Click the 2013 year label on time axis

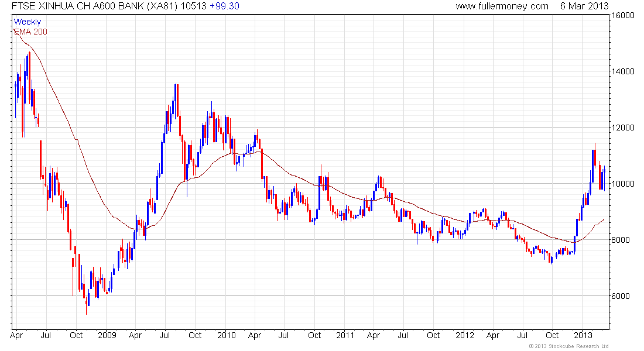coord(583,335)
